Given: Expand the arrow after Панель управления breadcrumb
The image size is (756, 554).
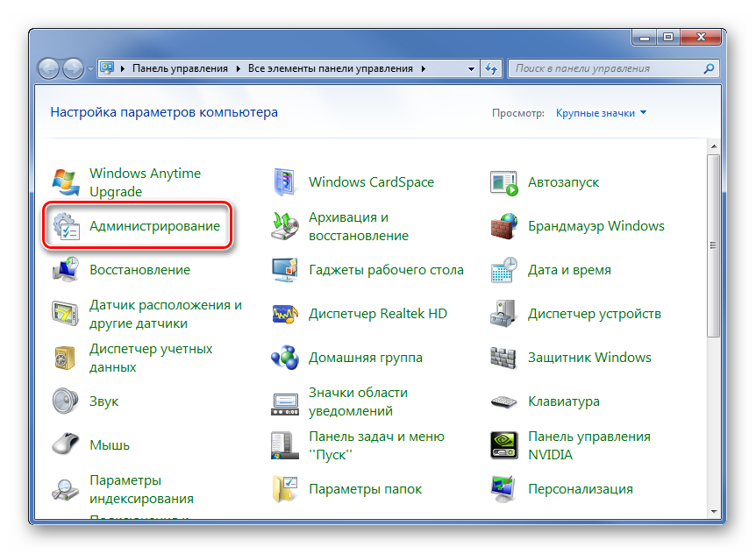Looking at the screenshot, I should coord(239,69).
